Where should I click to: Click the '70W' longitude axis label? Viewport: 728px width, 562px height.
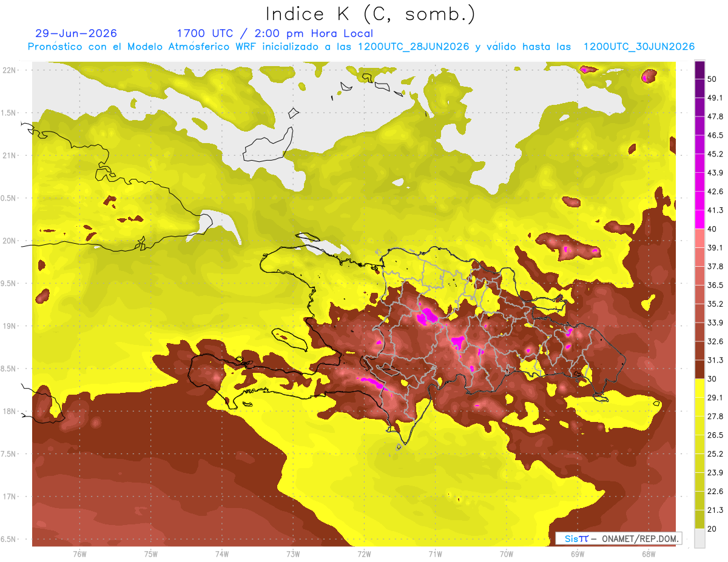[x=507, y=554]
